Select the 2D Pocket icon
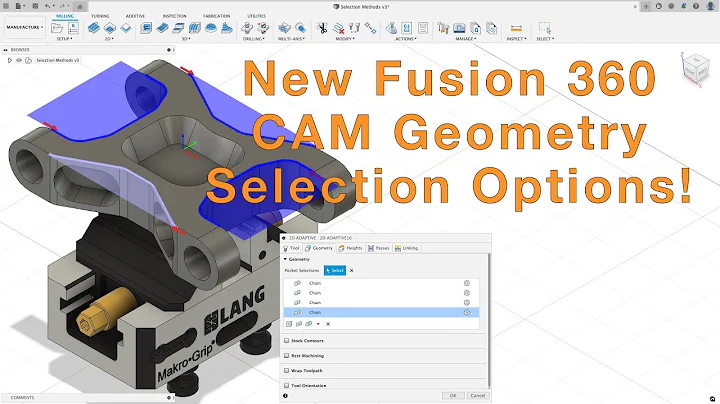Screen dimensions: 720x404 (110, 28)
